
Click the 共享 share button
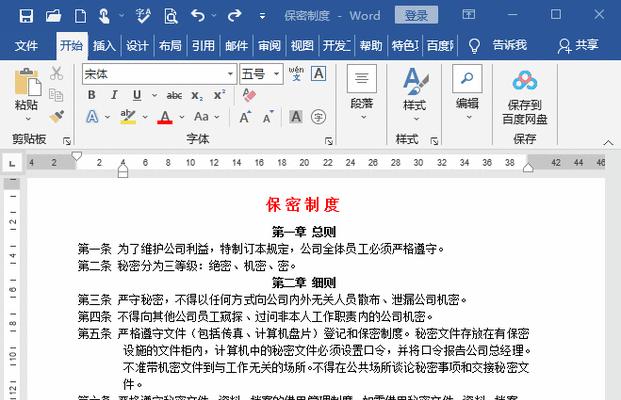pos(578,45)
